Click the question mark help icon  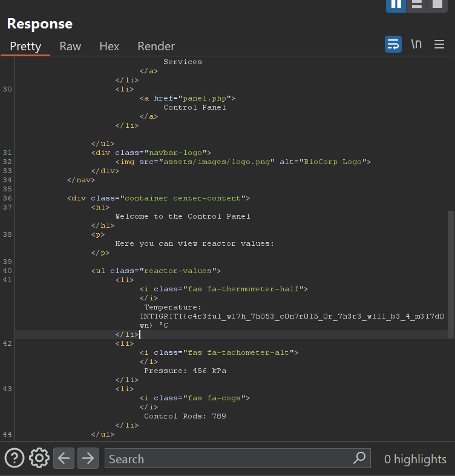pyautogui.click(x=15, y=458)
